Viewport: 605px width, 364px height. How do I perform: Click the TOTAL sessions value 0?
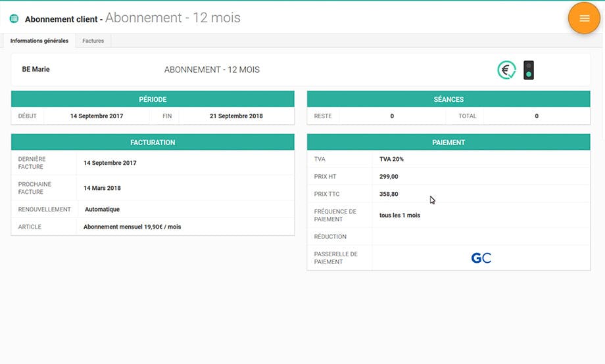coord(537,116)
